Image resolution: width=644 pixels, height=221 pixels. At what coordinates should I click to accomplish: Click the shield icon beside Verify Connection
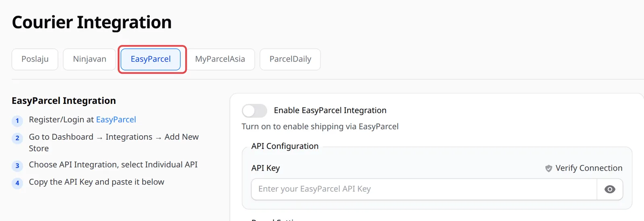click(x=549, y=168)
